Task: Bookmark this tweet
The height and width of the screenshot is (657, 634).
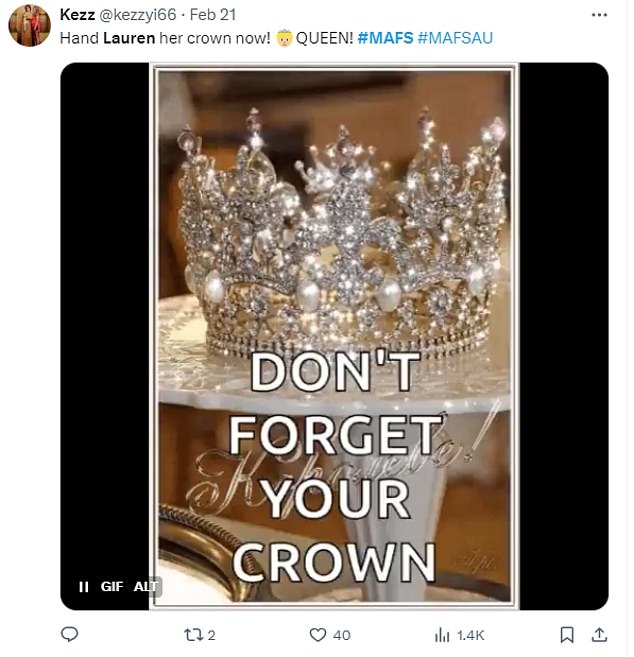Action: [567, 634]
